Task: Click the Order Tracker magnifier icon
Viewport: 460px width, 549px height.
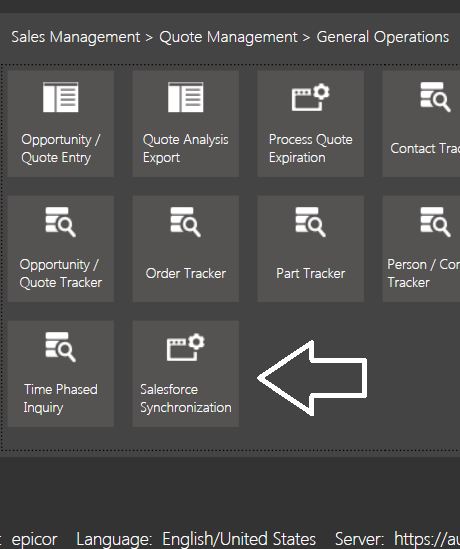Action: point(186,222)
